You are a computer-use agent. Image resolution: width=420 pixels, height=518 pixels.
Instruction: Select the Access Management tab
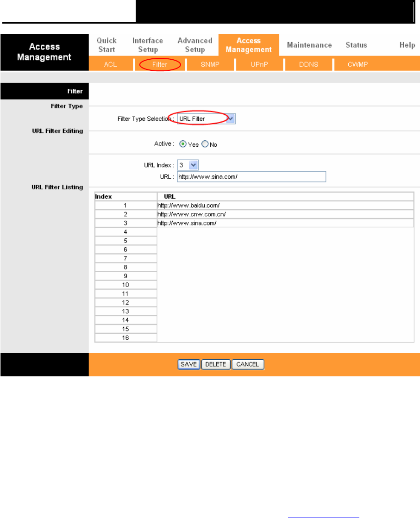coord(249,45)
